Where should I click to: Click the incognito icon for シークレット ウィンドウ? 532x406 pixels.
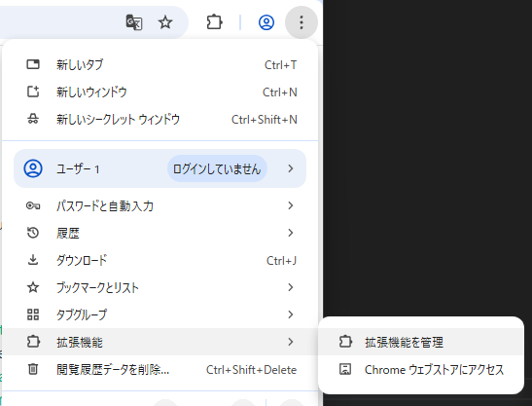point(33,119)
